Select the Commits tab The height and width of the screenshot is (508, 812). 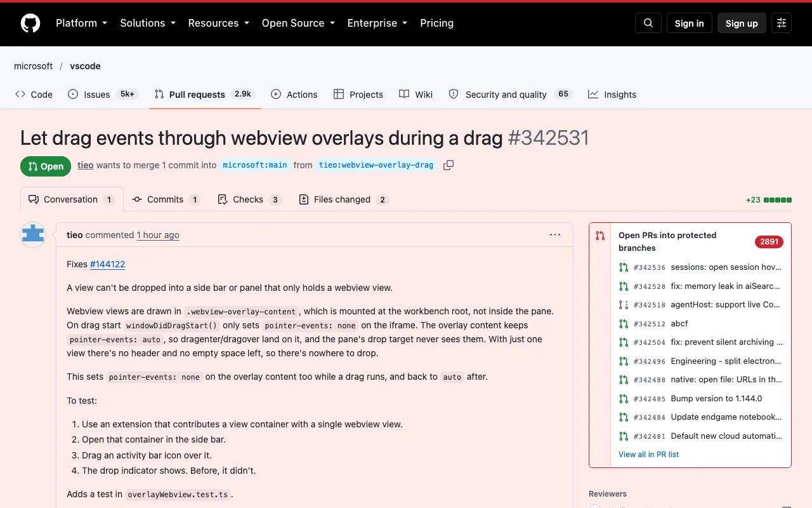pyautogui.click(x=166, y=199)
